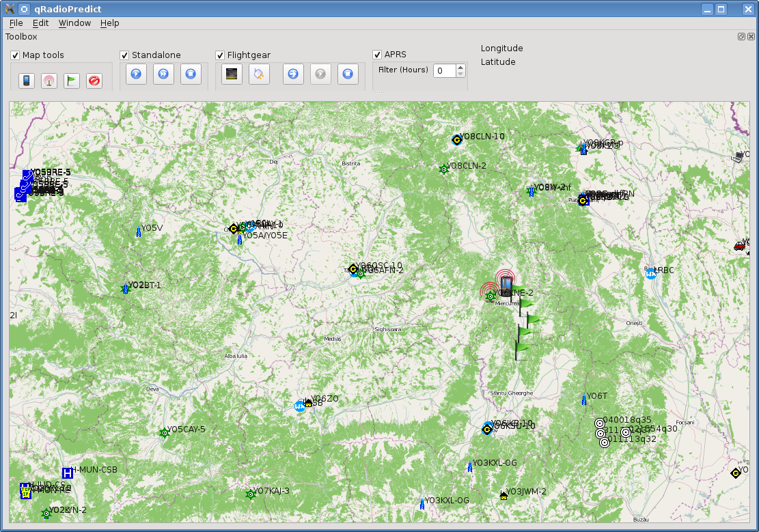The width and height of the screenshot is (759, 532).
Task: Stop the Standalone run
Action: click(191, 74)
